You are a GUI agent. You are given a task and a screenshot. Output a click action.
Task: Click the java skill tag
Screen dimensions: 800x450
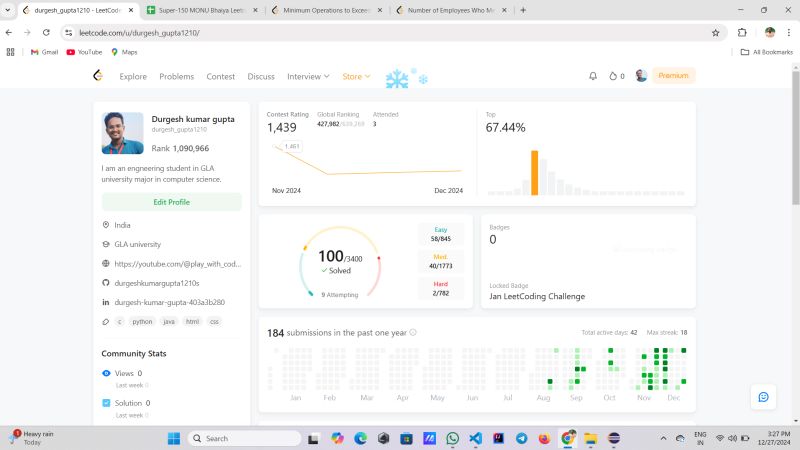click(169, 321)
